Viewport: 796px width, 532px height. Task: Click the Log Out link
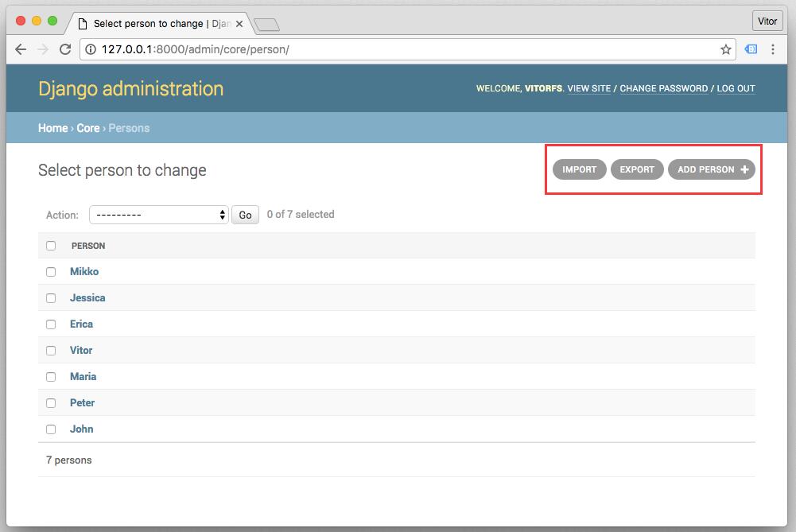tap(736, 88)
